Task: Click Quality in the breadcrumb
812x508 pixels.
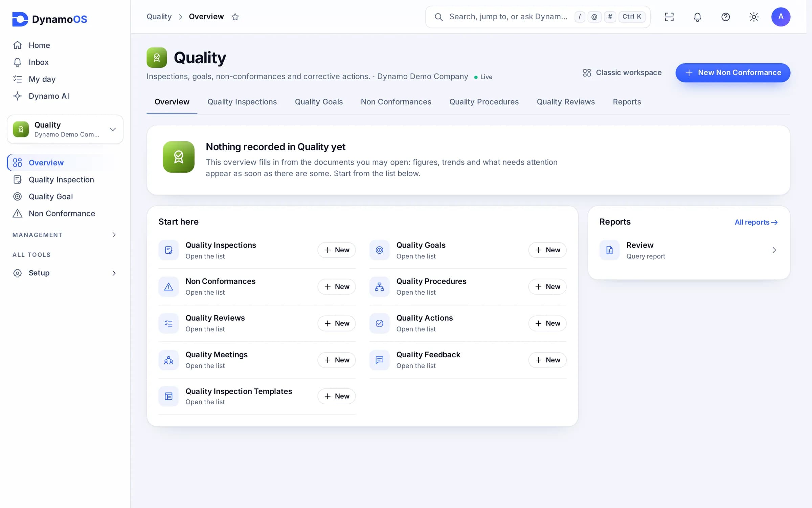Action: coord(159,17)
